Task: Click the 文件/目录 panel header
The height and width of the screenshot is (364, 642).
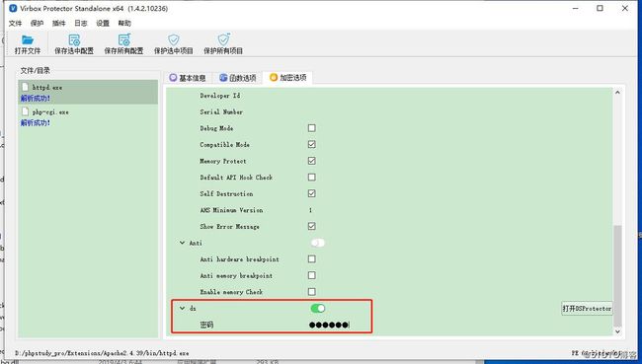Action: tap(36, 70)
